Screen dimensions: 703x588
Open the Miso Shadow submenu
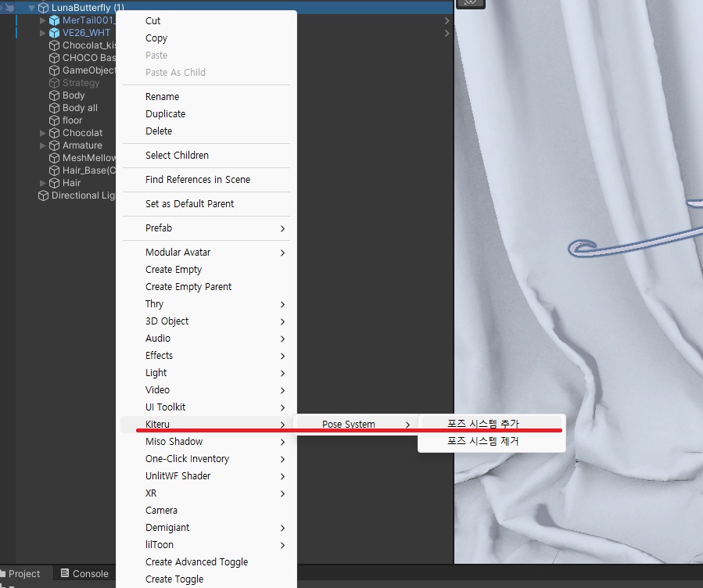click(206, 442)
